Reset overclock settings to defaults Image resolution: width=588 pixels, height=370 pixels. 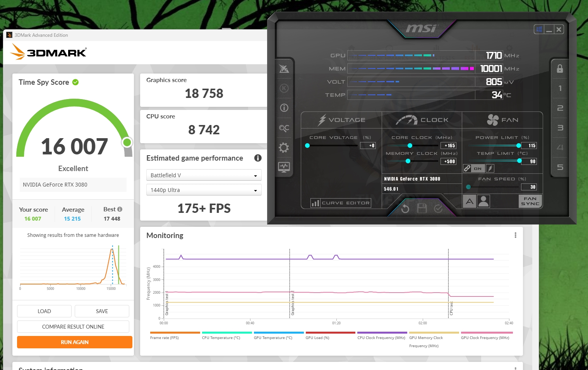coord(405,209)
